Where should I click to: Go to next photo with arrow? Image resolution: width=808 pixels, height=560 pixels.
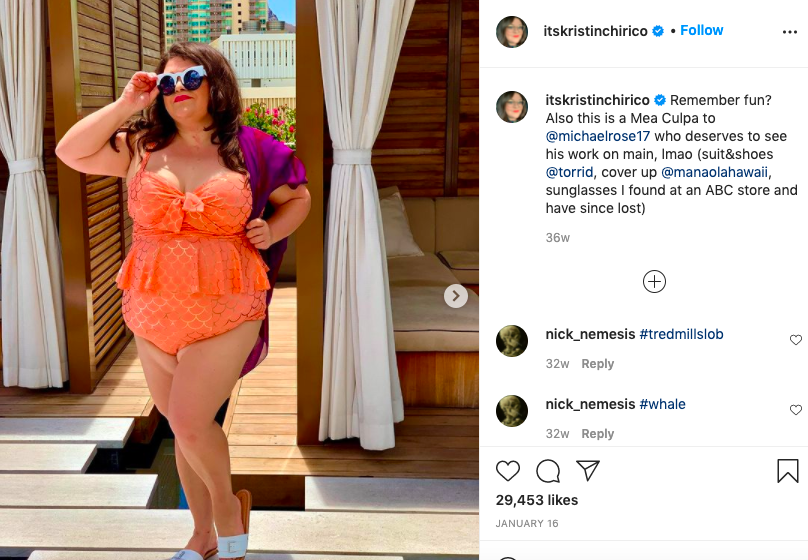point(456,296)
